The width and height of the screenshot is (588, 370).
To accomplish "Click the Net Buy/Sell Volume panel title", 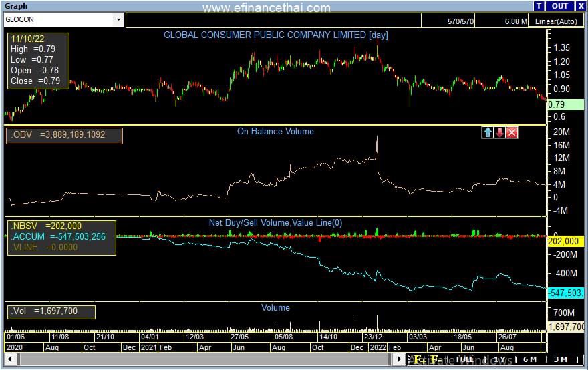I will click(275, 222).
